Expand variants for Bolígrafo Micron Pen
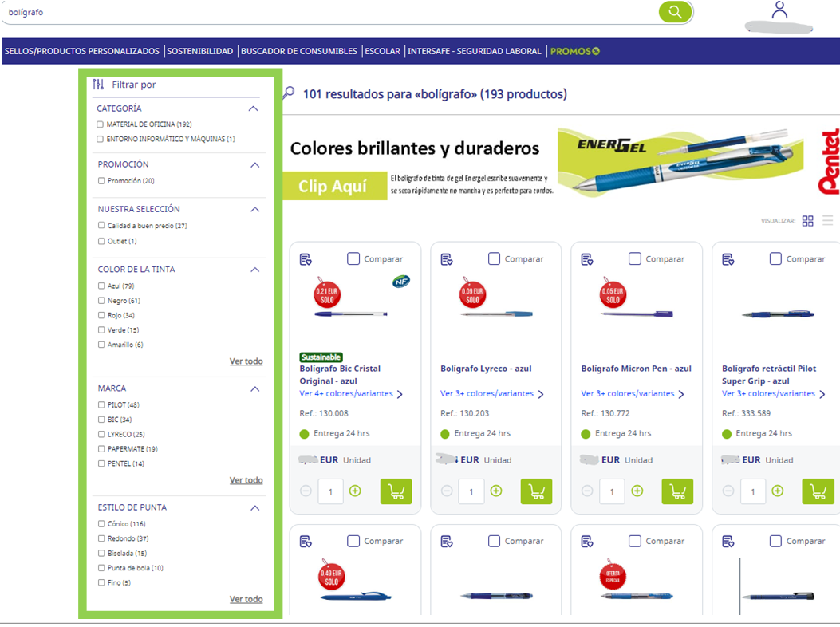Screen dimensions: 840x627 633,394
